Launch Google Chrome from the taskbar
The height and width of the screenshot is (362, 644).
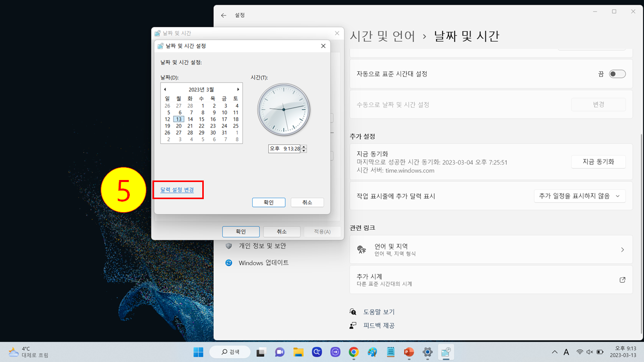pyautogui.click(x=354, y=352)
